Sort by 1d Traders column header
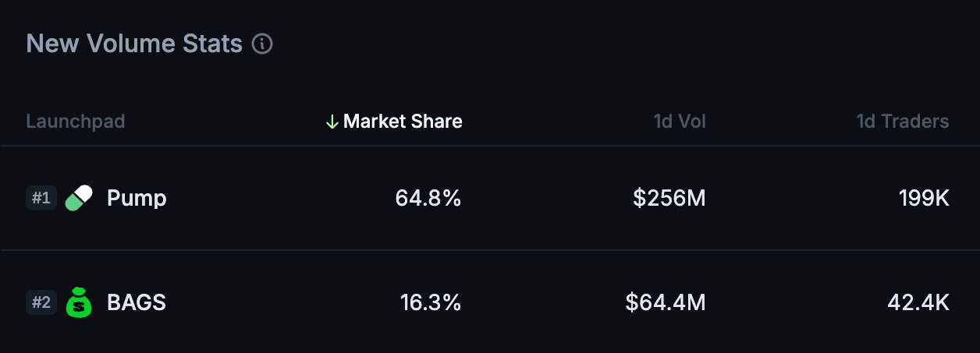The width and height of the screenshot is (980, 353). [x=902, y=122]
